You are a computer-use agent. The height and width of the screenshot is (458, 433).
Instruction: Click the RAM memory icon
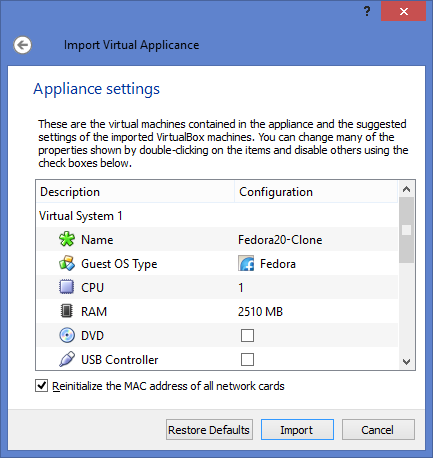(67, 311)
